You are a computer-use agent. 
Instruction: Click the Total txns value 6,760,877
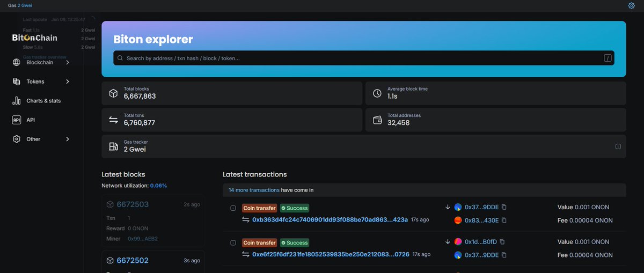click(140, 123)
